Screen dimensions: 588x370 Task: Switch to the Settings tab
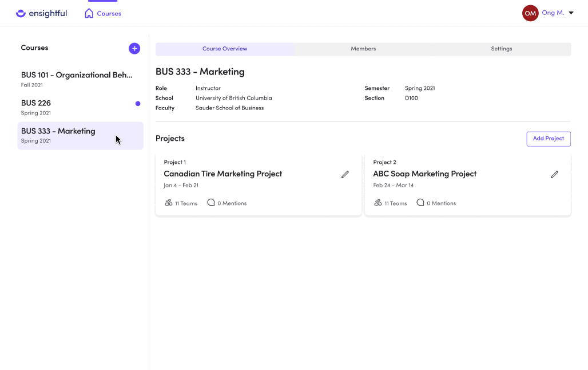[x=502, y=49]
